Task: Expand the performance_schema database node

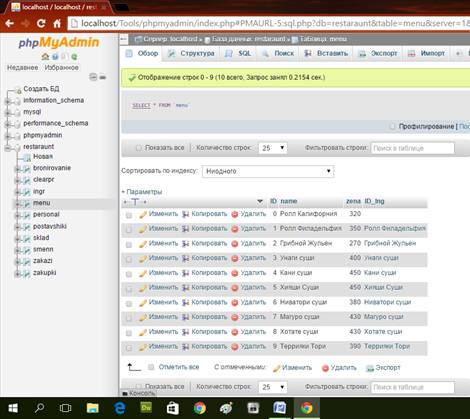Action: 7,124
